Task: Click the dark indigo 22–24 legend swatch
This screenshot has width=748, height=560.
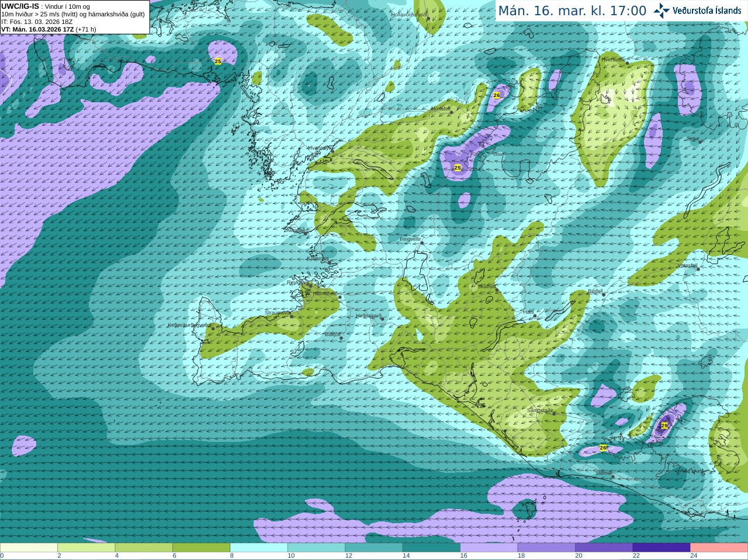Action: 662,548
